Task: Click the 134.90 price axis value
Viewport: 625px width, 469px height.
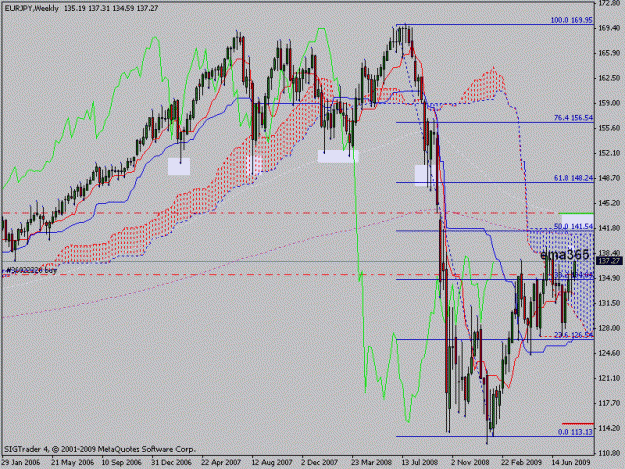Action: point(609,278)
